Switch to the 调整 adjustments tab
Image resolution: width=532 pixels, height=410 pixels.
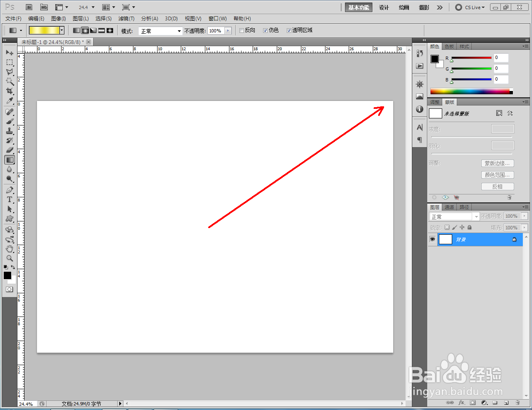click(x=435, y=102)
